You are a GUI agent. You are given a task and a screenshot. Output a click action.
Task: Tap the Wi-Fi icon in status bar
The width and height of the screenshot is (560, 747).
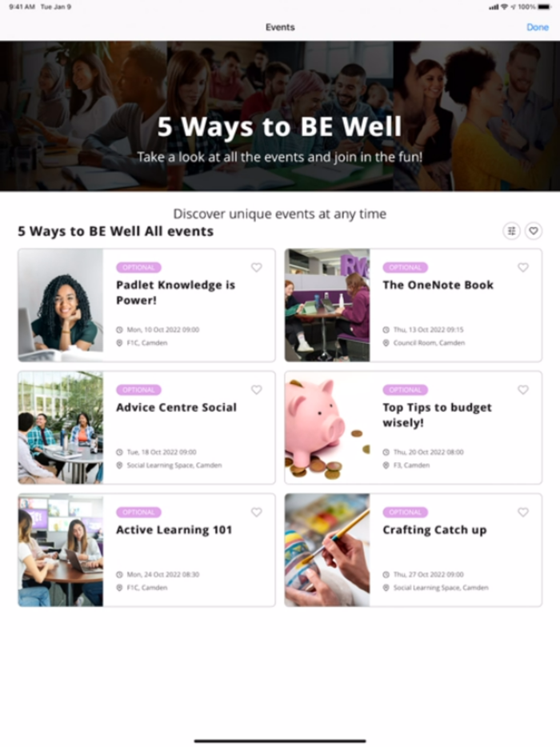coord(504,6)
